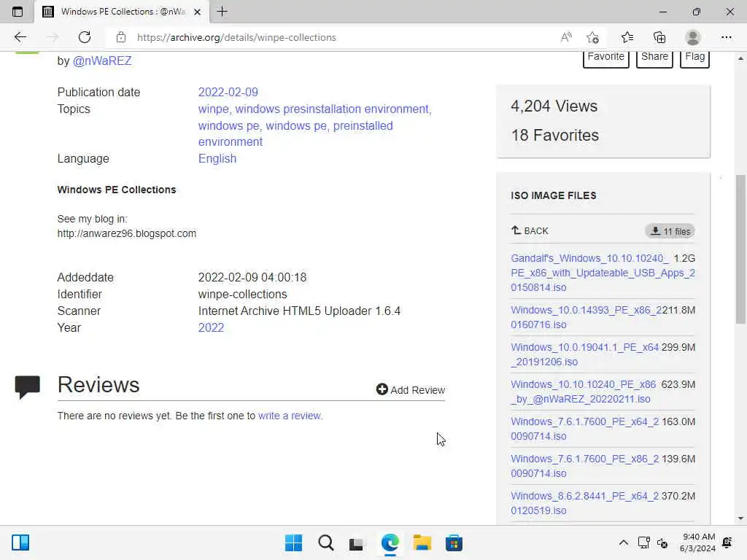The width and height of the screenshot is (747, 560).
Task: Click the network tray icon
Action: pyautogui.click(x=643, y=542)
